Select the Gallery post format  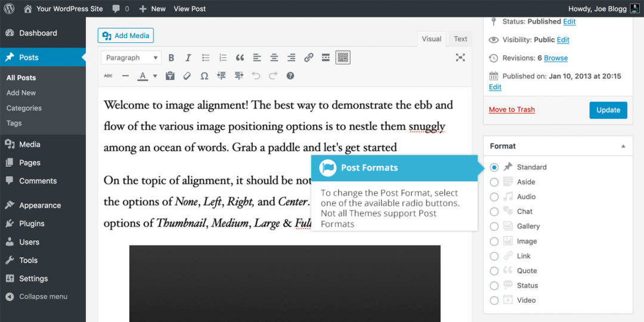[494, 227]
